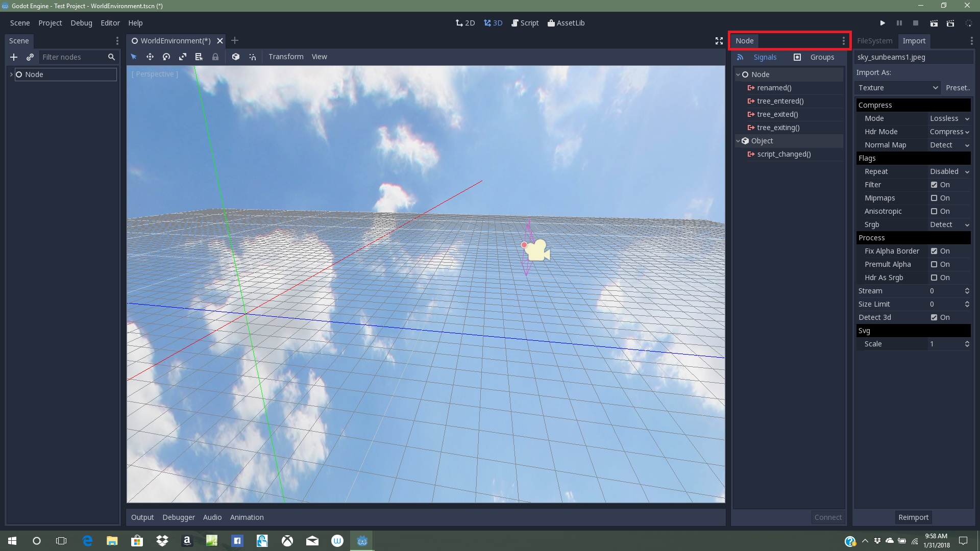Play custom scene icon
The width and height of the screenshot is (980, 551).
click(950, 23)
